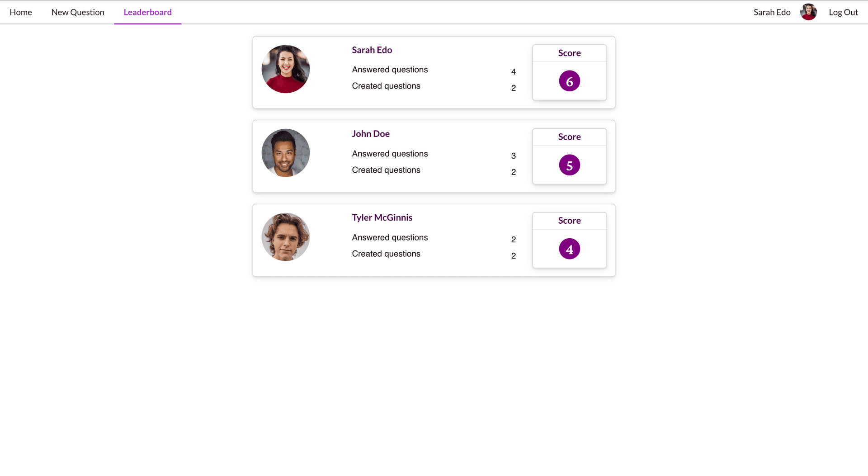Image resolution: width=868 pixels, height=476 pixels.
Task: Click the John Doe card heading
Action: point(371,134)
